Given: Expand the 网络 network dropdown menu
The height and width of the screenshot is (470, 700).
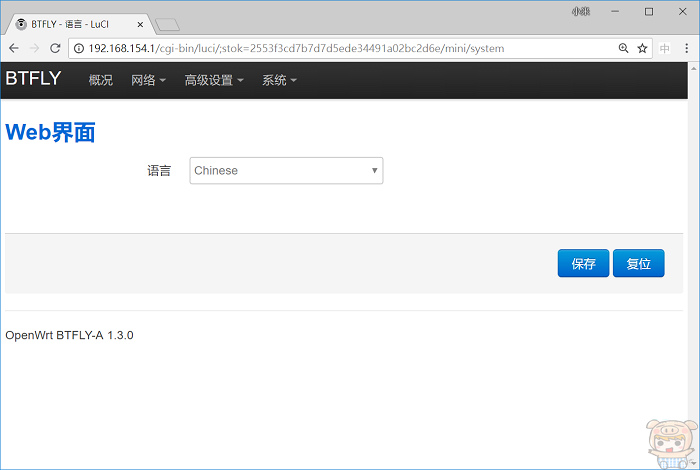Looking at the screenshot, I should (x=148, y=80).
